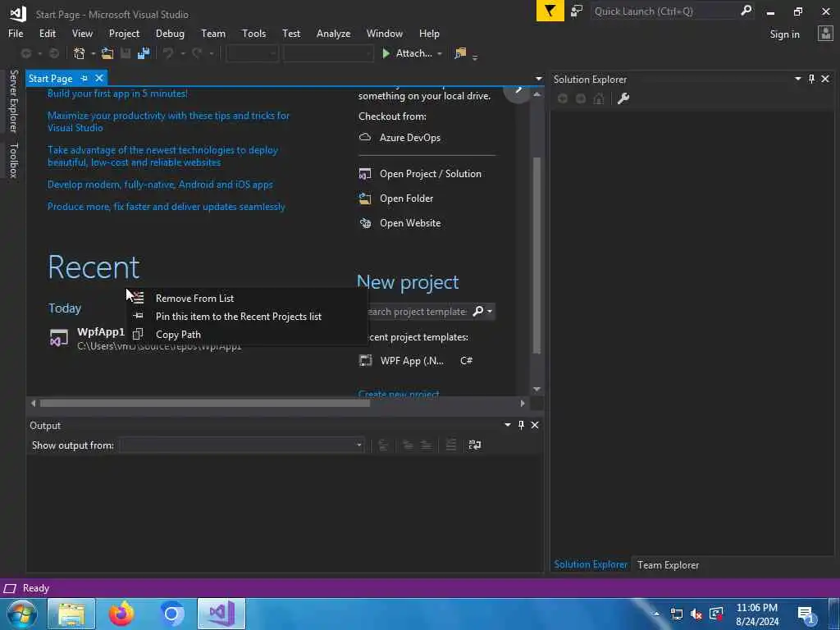This screenshot has width=840, height=630.
Task: Click the New Project toolbar icon
Action: [80, 53]
